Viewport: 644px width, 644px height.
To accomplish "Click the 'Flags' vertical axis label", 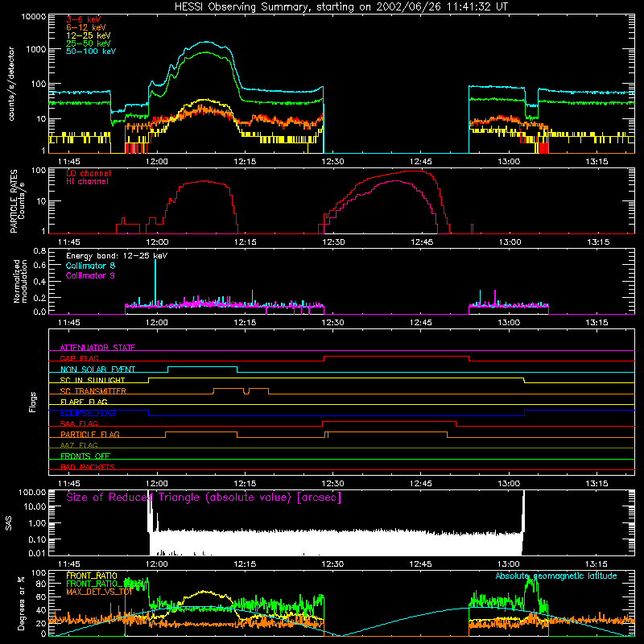I will [33, 402].
